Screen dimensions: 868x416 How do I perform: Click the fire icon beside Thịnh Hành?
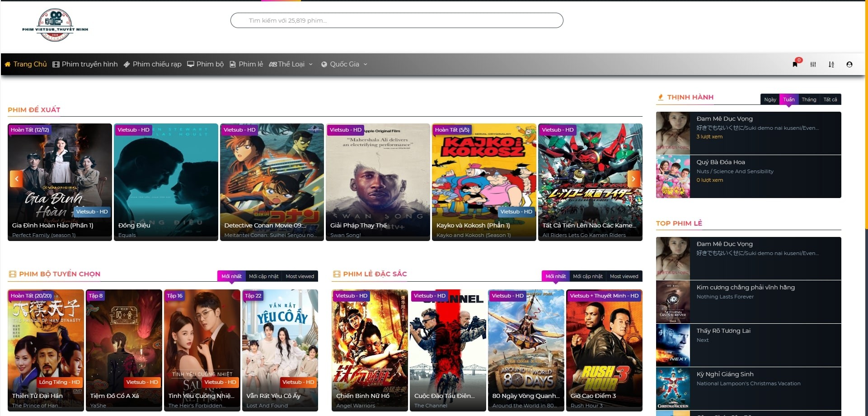point(661,97)
